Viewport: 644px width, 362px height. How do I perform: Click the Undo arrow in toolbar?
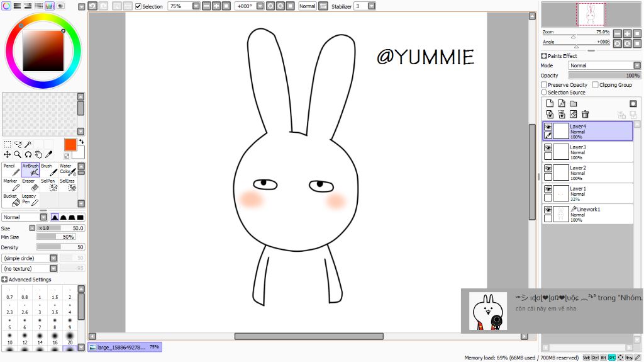tap(92, 6)
